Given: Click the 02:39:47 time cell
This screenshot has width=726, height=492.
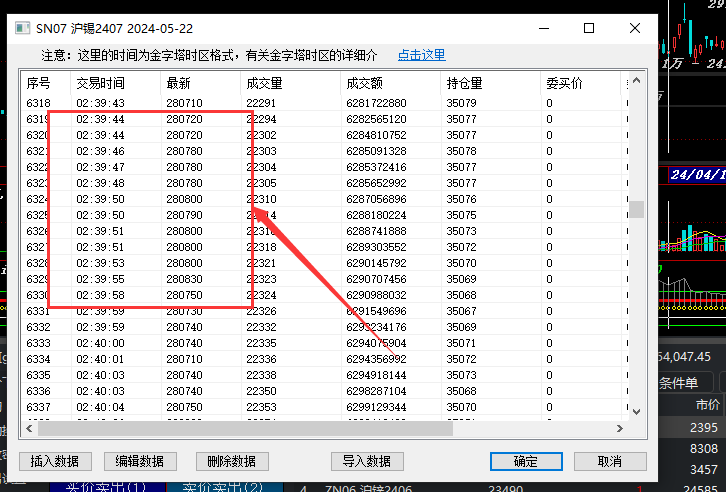Looking at the screenshot, I should 100,167.
